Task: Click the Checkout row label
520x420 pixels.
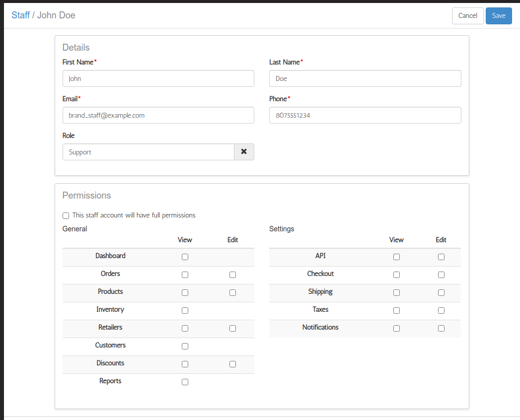Action: point(320,274)
